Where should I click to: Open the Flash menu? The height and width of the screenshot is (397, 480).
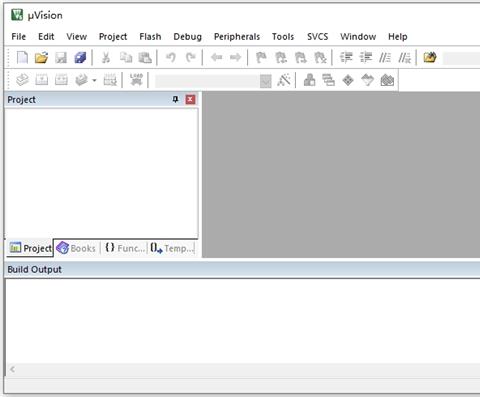(150, 36)
